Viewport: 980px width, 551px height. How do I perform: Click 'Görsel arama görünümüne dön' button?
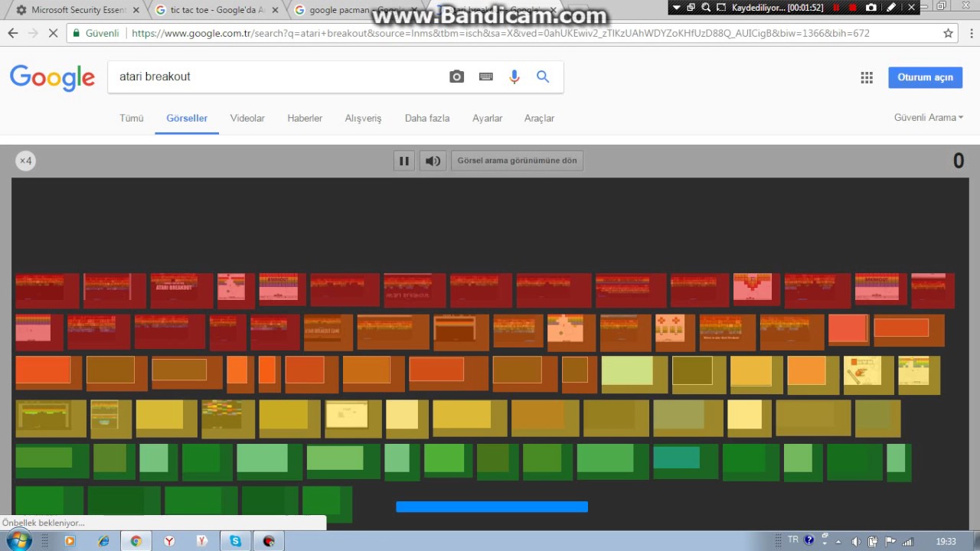tap(517, 161)
